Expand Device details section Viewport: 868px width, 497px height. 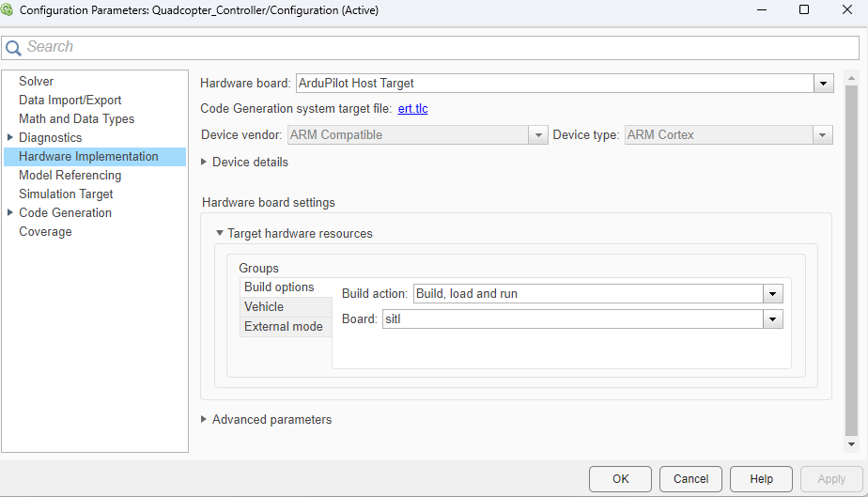tap(204, 162)
